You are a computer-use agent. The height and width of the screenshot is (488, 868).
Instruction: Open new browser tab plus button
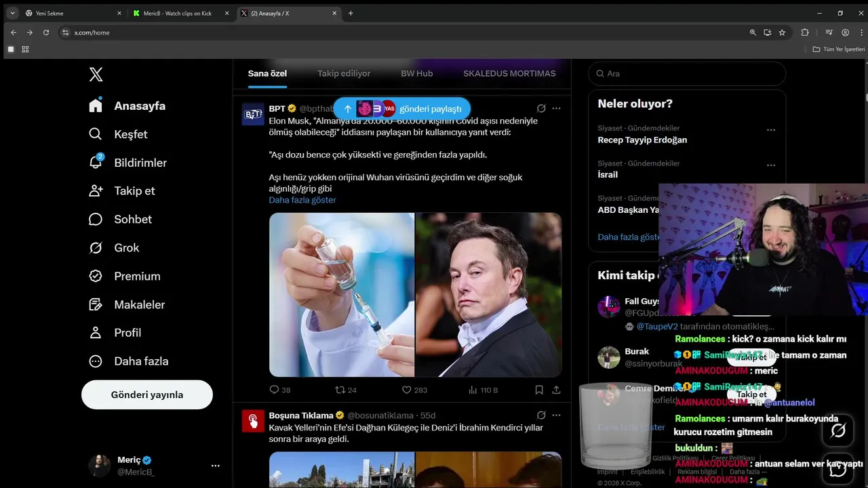pyautogui.click(x=351, y=14)
